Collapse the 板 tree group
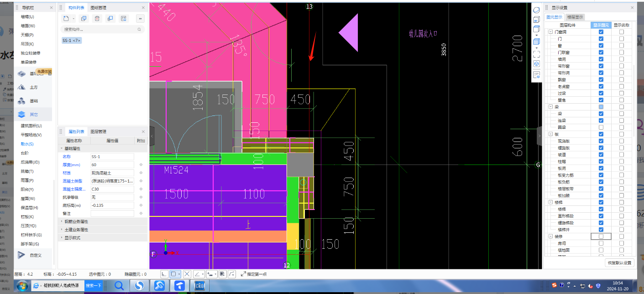 pyautogui.click(x=550, y=134)
